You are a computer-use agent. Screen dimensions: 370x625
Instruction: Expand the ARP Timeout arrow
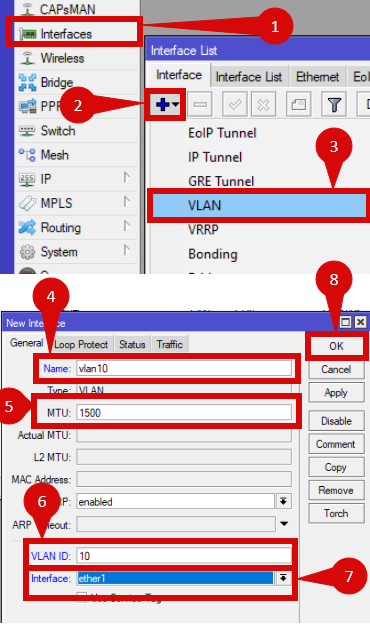pos(284,524)
